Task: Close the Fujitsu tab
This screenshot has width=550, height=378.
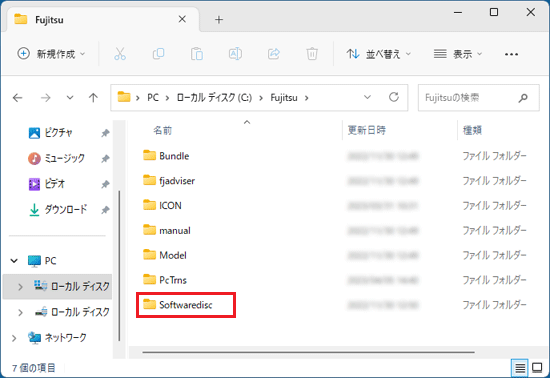Action: [x=182, y=19]
